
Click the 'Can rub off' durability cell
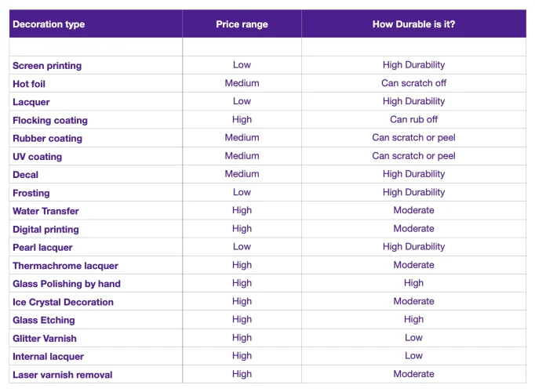point(413,119)
